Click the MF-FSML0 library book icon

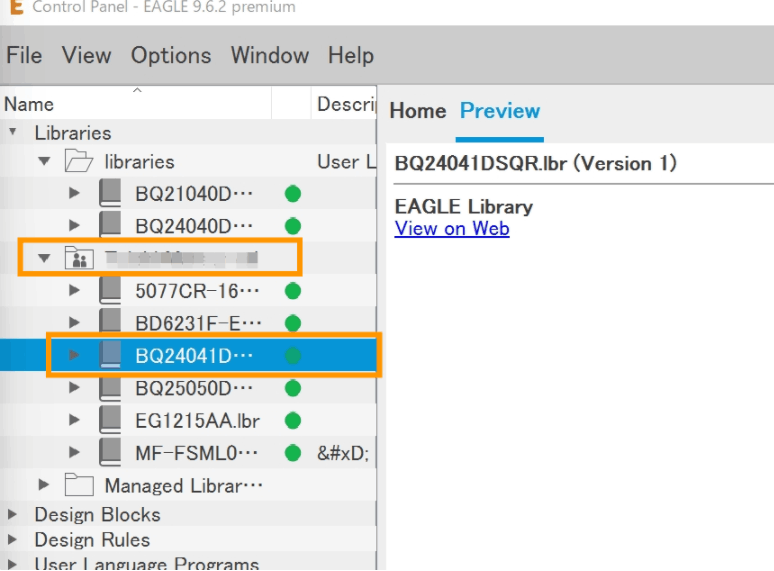click(x=110, y=452)
